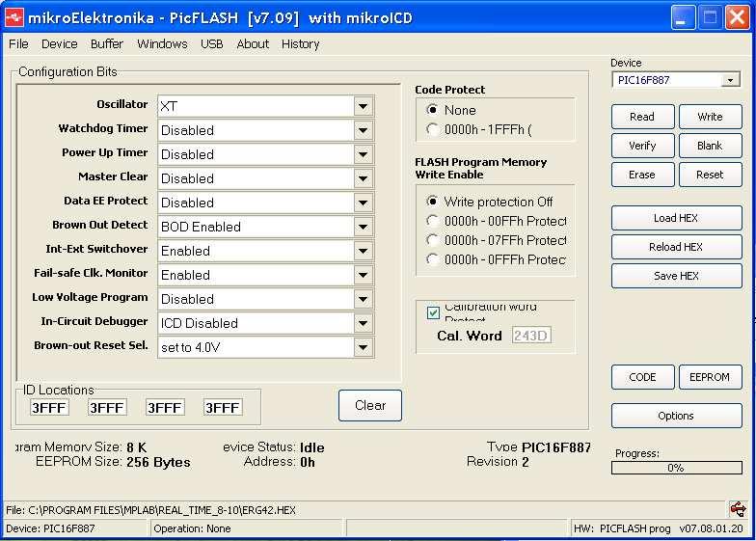Expand the Fail-safe Clk. Monitor dropdown
This screenshot has width=756, height=541.
point(363,275)
